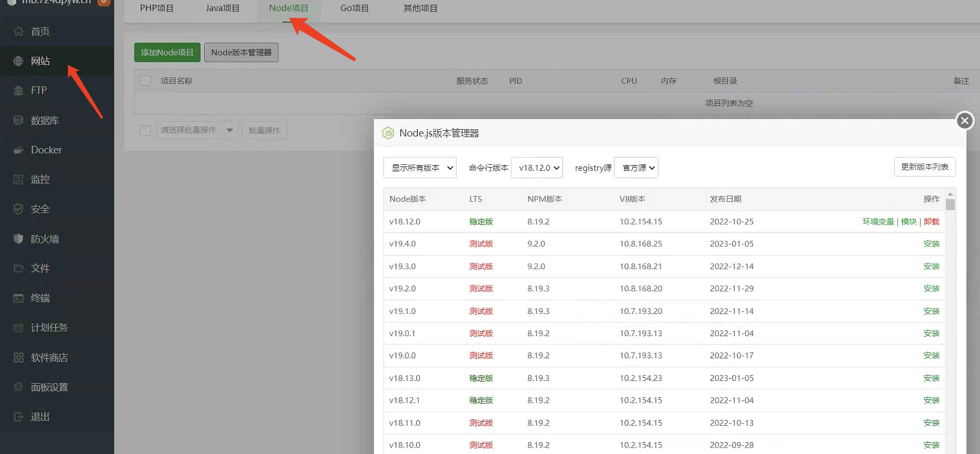Click the Node版本管理器 button

click(x=241, y=52)
